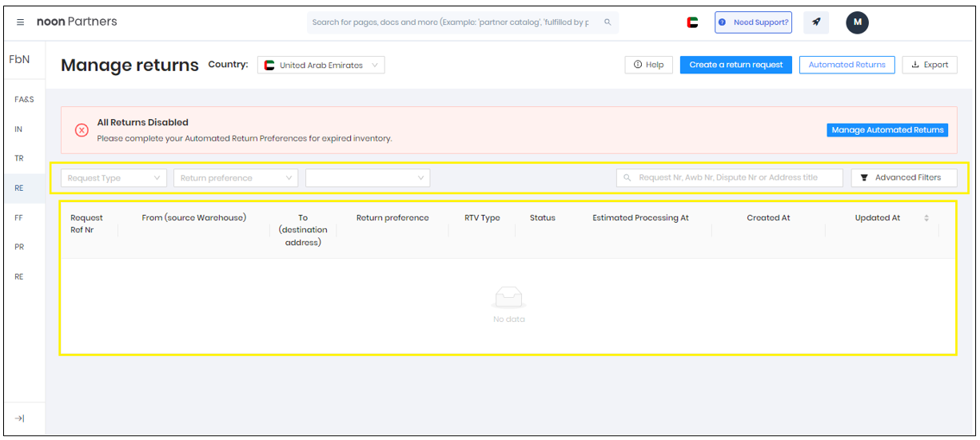
Task: Click Manage Automated Returns button
Action: click(x=887, y=130)
